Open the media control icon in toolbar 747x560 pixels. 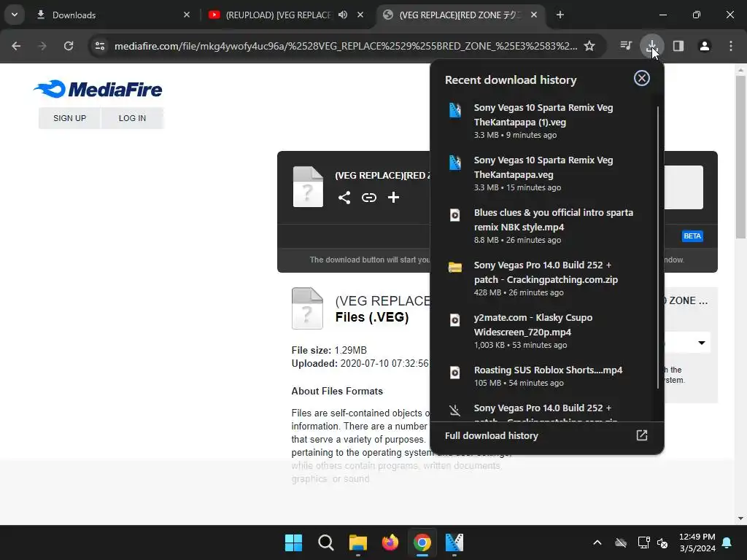[x=626, y=46]
